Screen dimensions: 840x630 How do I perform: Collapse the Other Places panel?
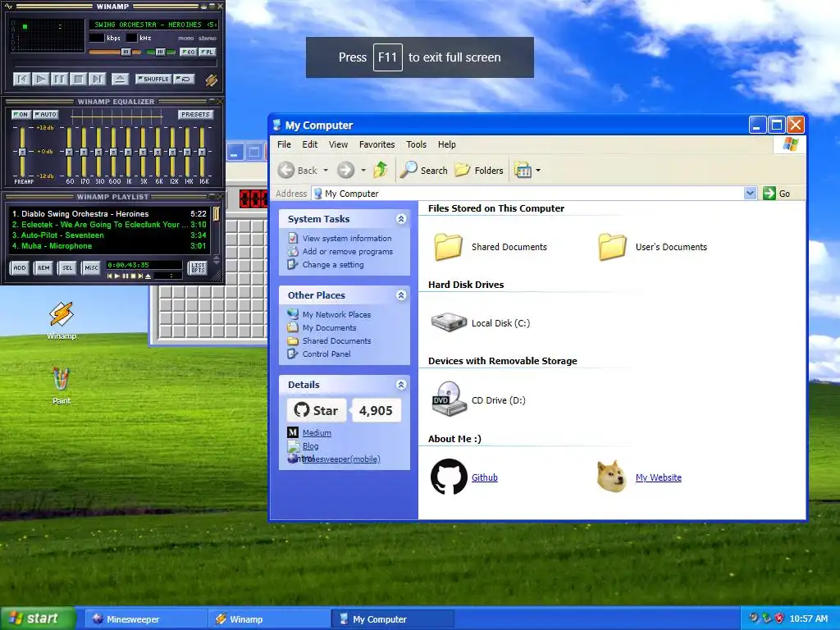(x=400, y=295)
